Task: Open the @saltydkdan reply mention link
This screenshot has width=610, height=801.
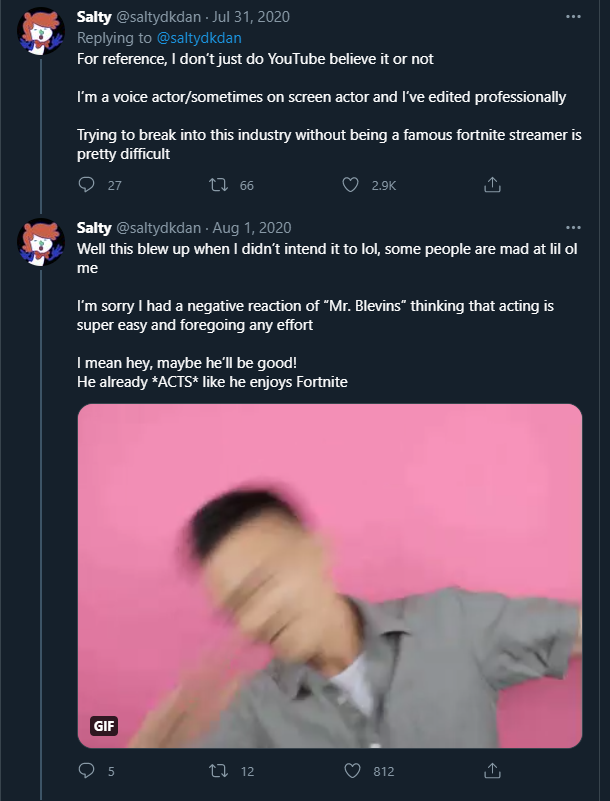Action: (x=199, y=38)
